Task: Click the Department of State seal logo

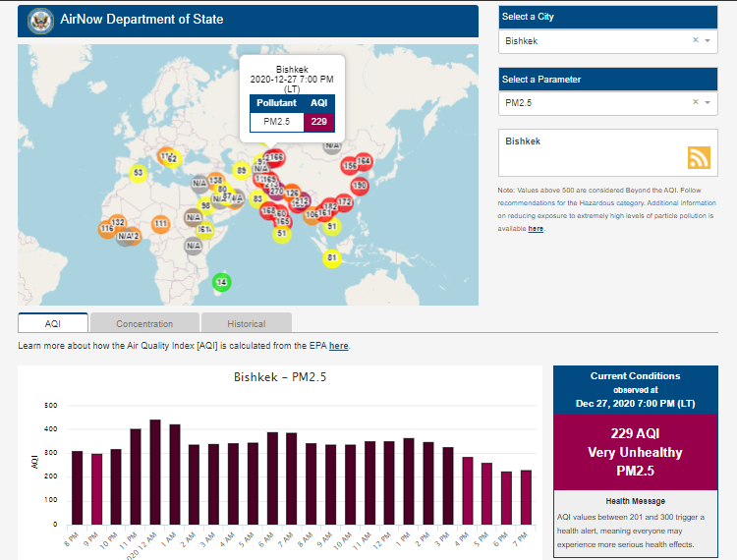Action: click(x=40, y=20)
